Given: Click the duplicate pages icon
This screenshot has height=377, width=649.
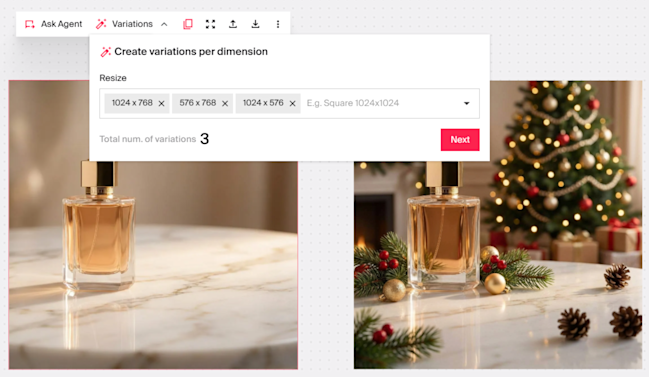Looking at the screenshot, I should [188, 24].
